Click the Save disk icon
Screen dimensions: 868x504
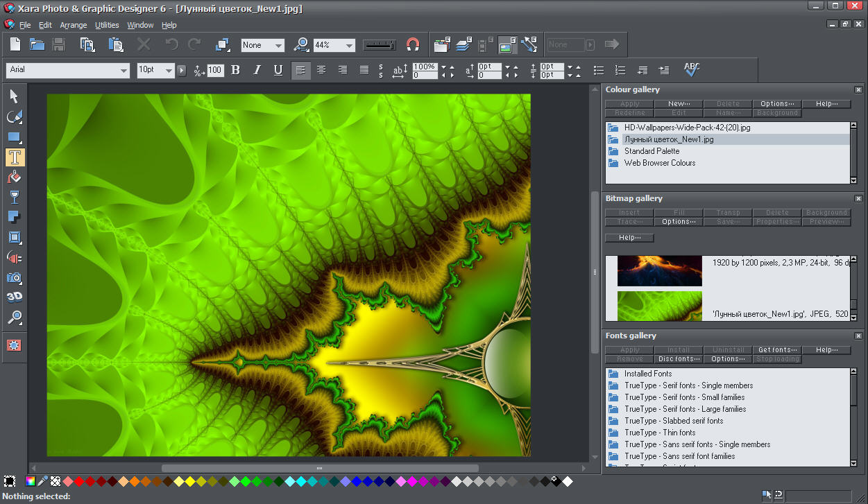pyautogui.click(x=59, y=45)
